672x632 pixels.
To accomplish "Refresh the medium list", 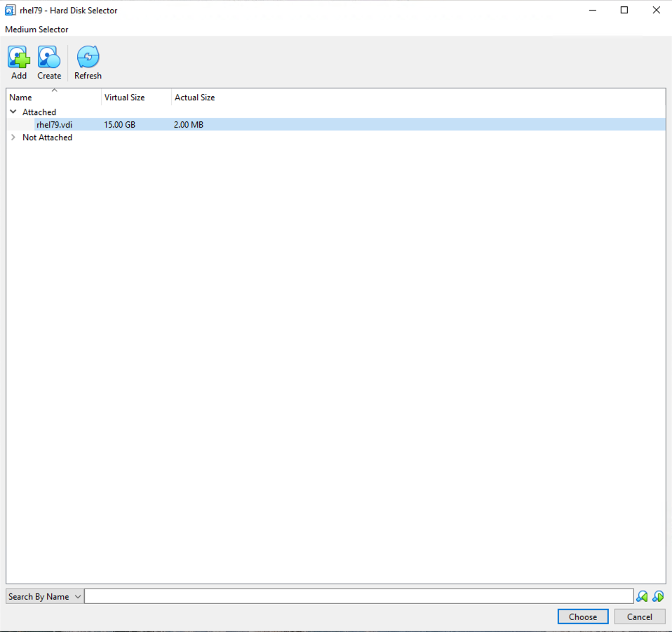I will 88,62.
